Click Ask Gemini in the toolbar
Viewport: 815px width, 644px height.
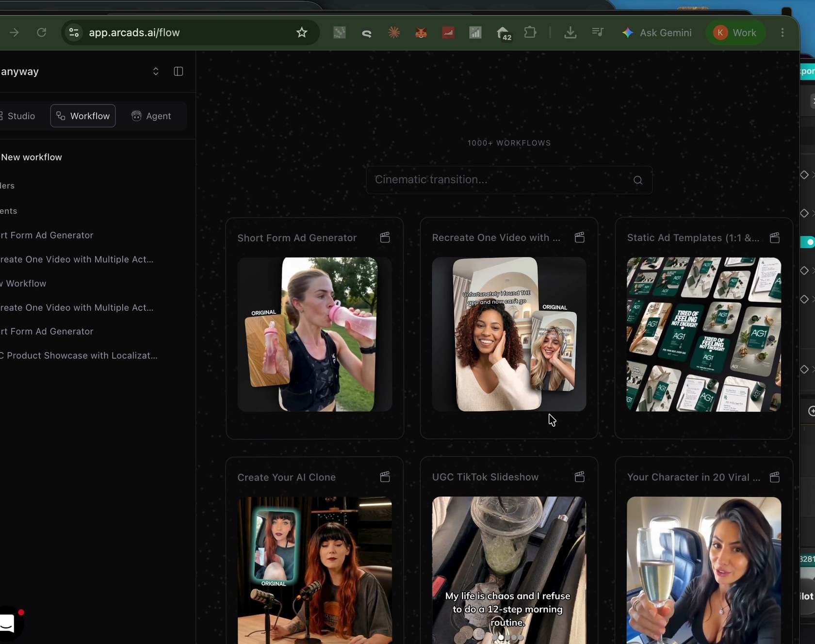(657, 32)
